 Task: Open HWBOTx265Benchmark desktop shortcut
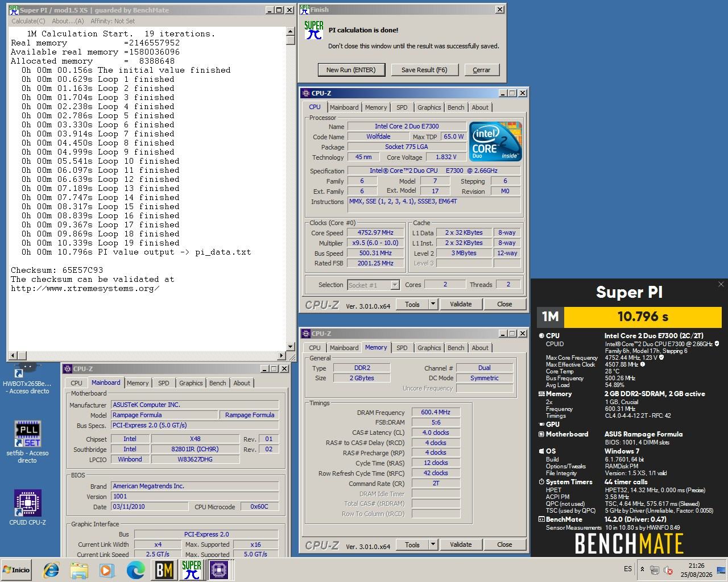[x=27, y=380]
